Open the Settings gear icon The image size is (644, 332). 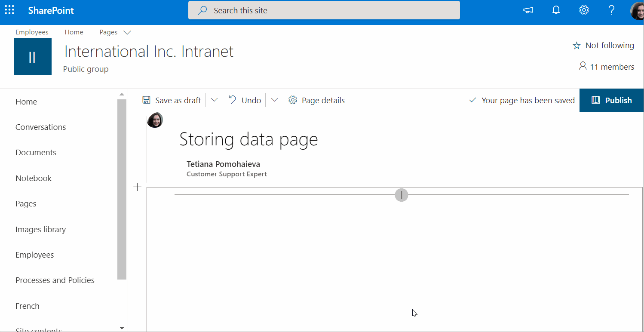point(584,10)
